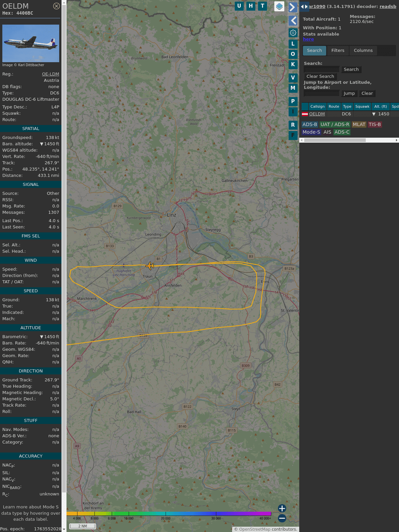Toggle the I map button

pos(293,112)
